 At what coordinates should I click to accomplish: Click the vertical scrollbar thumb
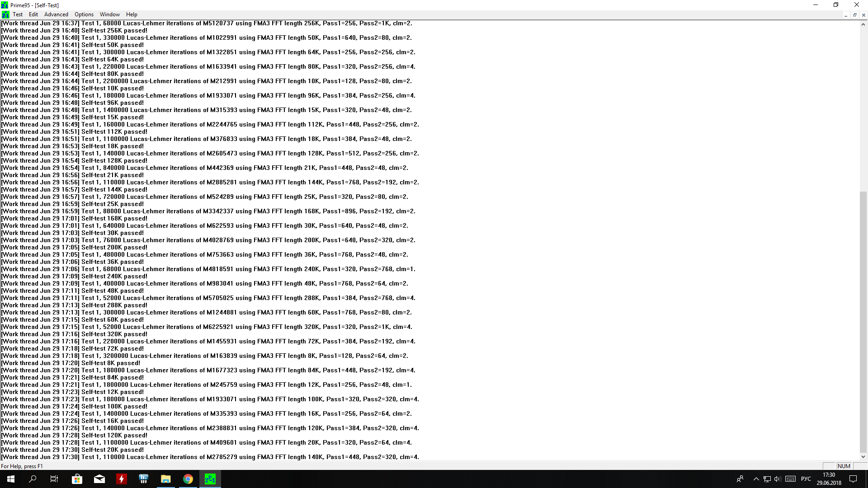pos(863,321)
